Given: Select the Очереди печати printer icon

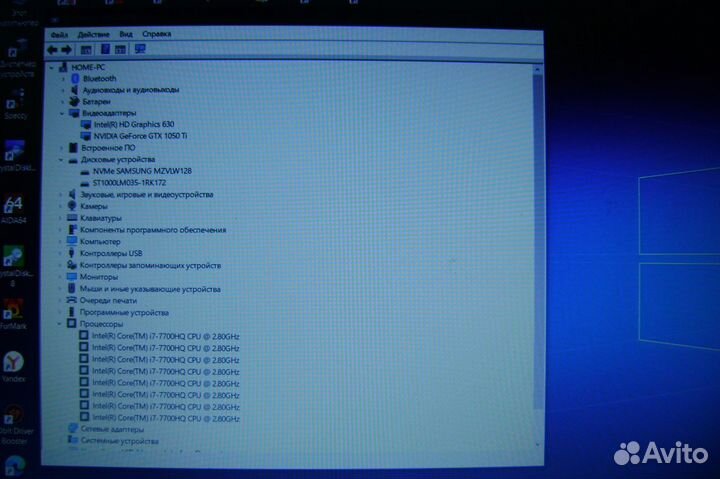Looking at the screenshot, I should pos(71,300).
